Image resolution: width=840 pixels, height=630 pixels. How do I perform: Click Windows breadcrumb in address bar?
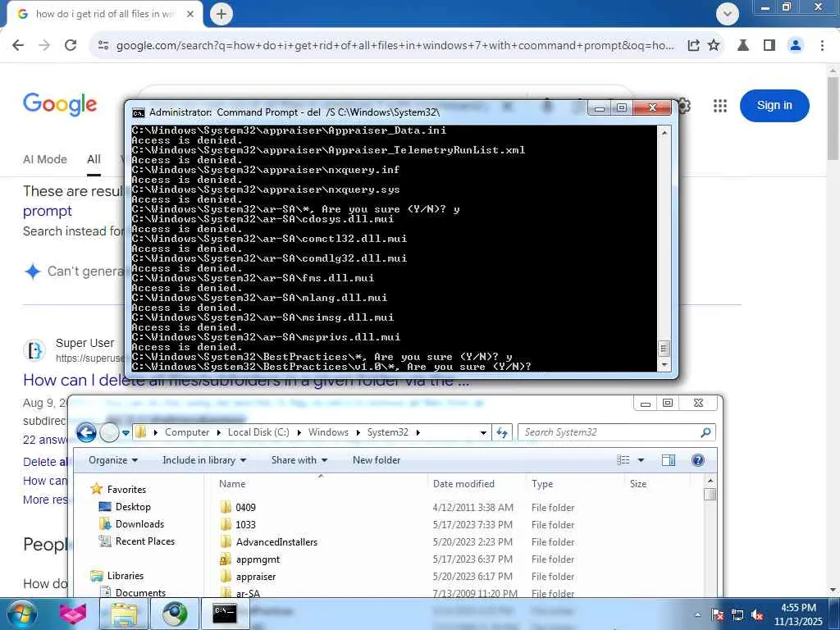tap(328, 432)
